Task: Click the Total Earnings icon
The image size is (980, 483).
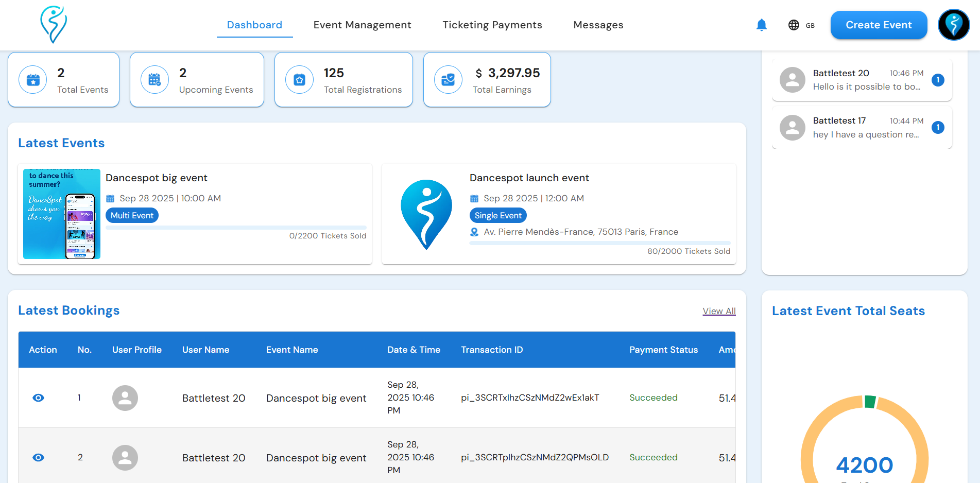Action: coord(448,79)
